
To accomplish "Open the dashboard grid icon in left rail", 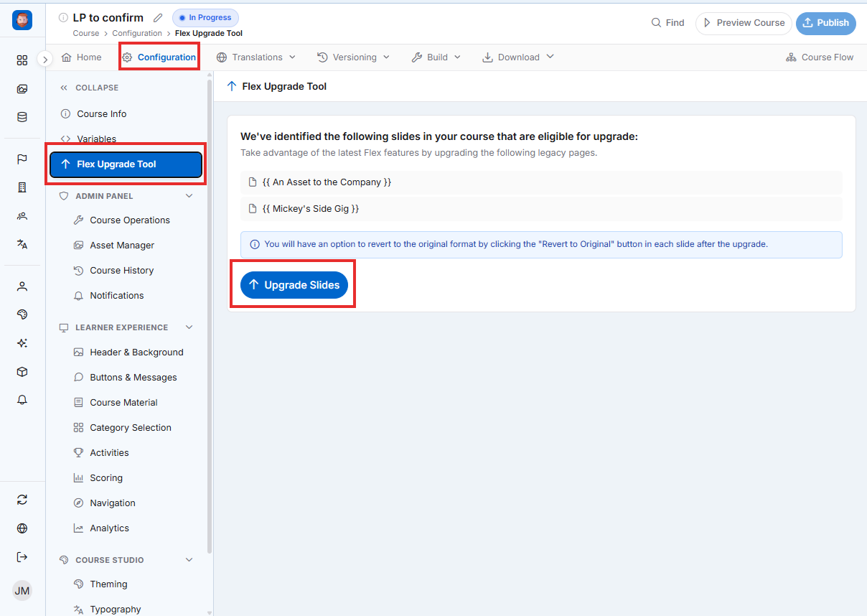I will [x=22, y=60].
